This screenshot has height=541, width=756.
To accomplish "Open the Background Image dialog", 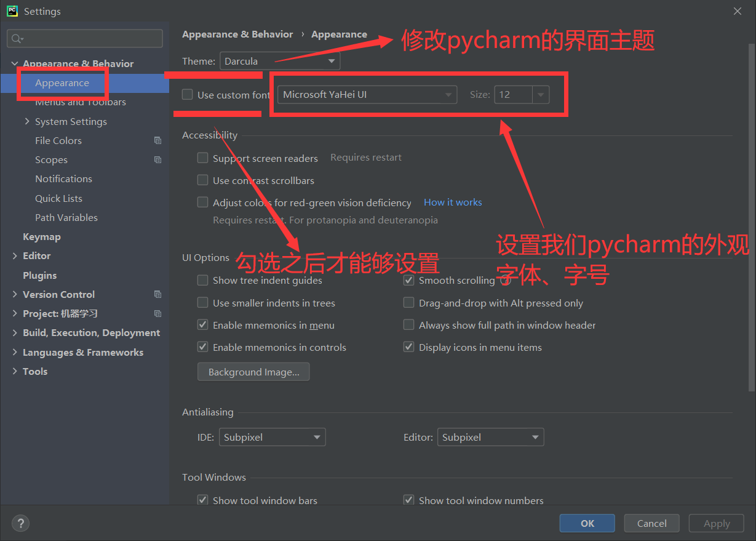I will [x=253, y=371].
